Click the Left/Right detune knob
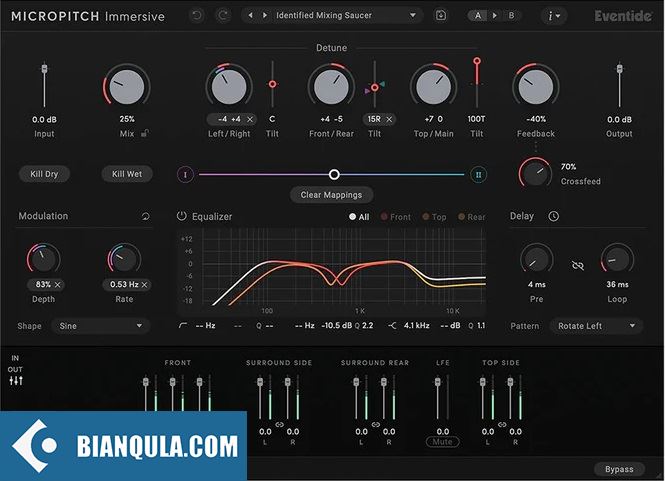This screenshot has width=665, height=481. click(229, 87)
